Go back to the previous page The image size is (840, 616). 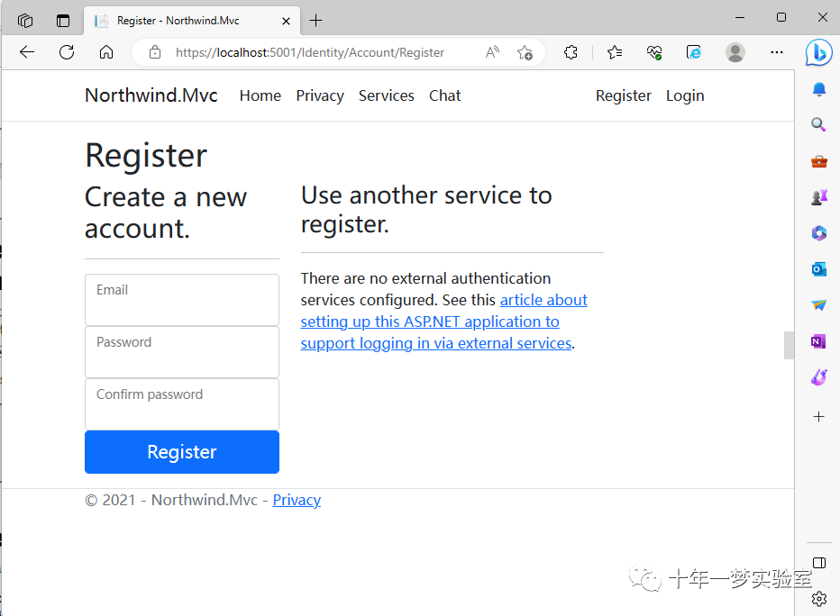point(27,52)
